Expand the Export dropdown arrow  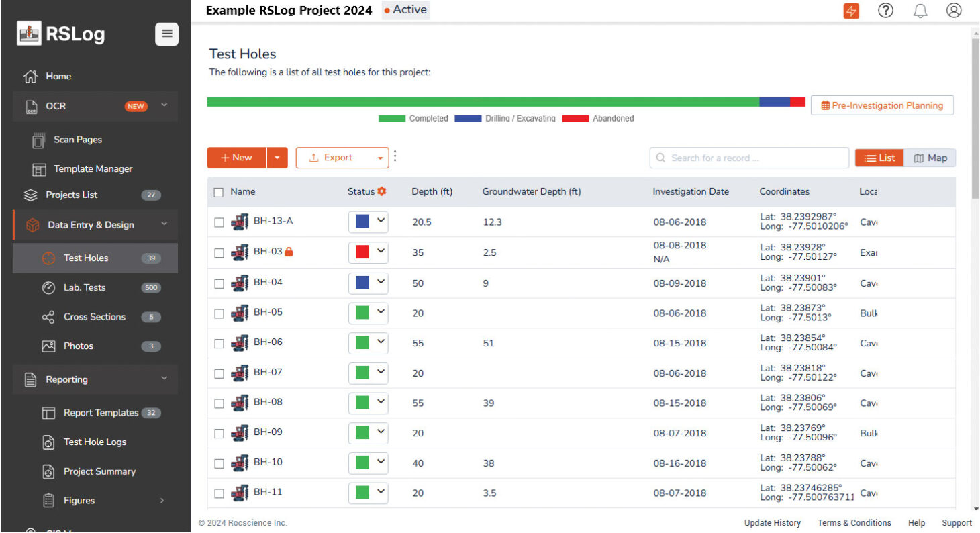point(380,158)
